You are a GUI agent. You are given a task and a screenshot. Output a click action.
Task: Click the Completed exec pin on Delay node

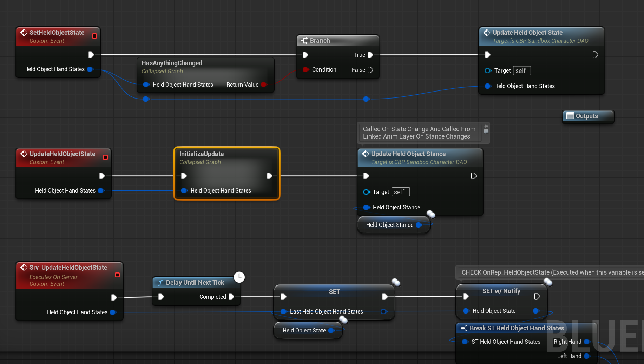(x=231, y=297)
